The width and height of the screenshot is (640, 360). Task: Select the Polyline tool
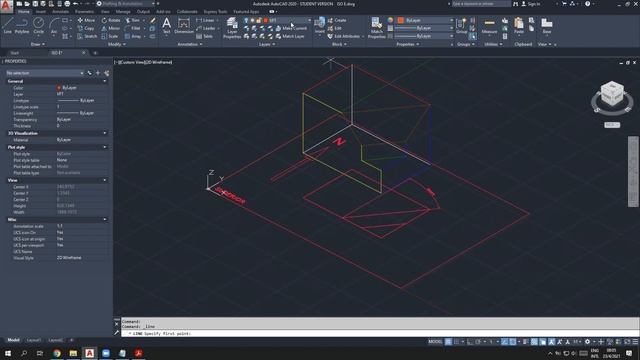pos(22,25)
